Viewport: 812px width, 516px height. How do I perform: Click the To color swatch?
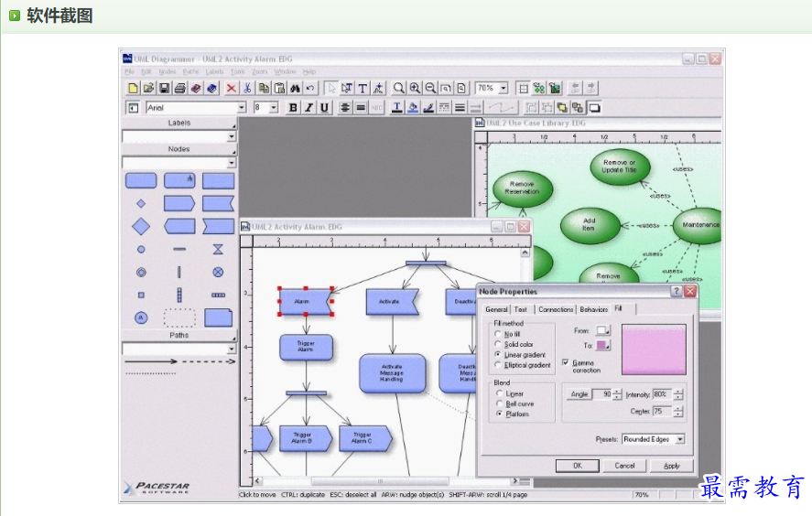[x=602, y=345]
